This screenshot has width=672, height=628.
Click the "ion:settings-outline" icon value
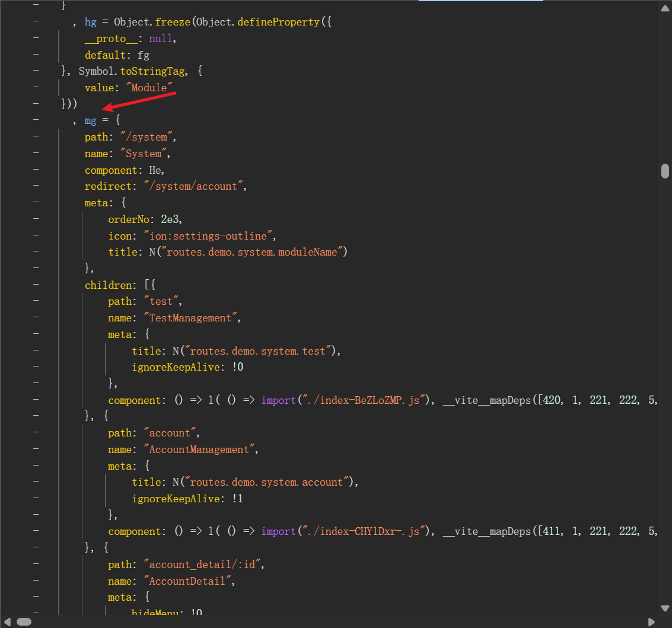(x=209, y=235)
